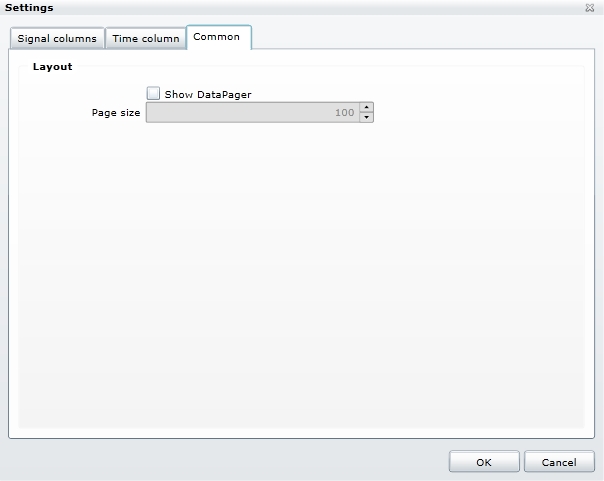Click the 100 value in Page size
This screenshot has height=481, width=604.
click(344, 113)
